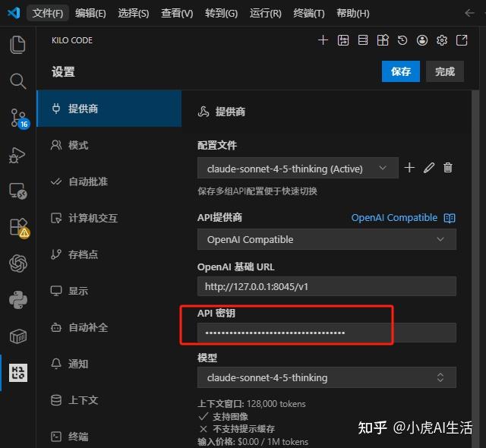Pop out Kilo Code into editor icon
The width and height of the screenshot is (486, 448).
(462, 40)
